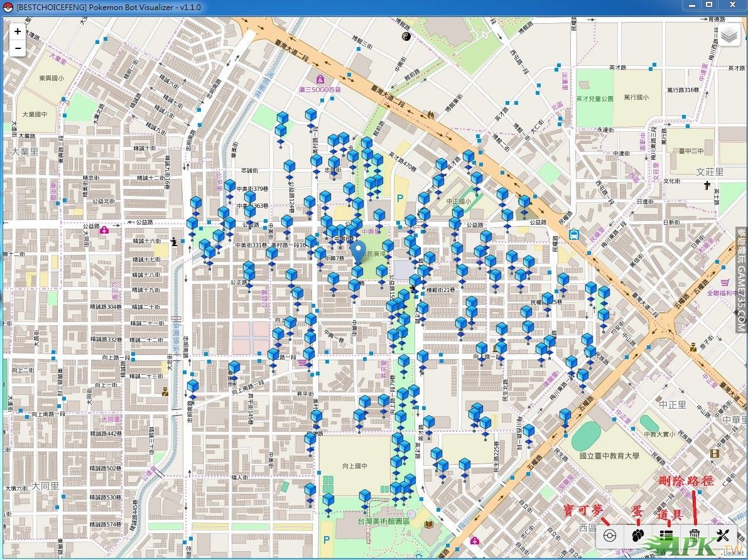748x560 pixels.
Task: Expand the map layers control
Action: point(729,36)
